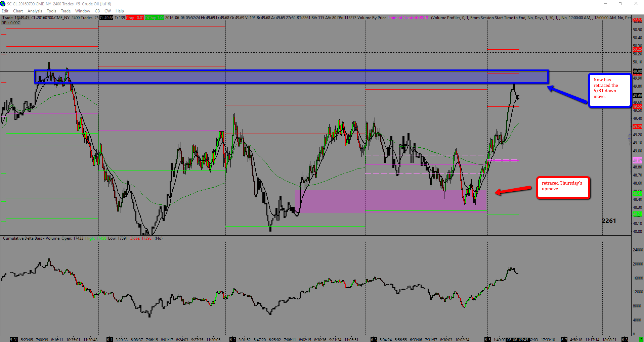Image resolution: width=644 pixels, height=342 pixels.
Task: Click the 6-8 date marker on time axis
Action: coord(625,340)
